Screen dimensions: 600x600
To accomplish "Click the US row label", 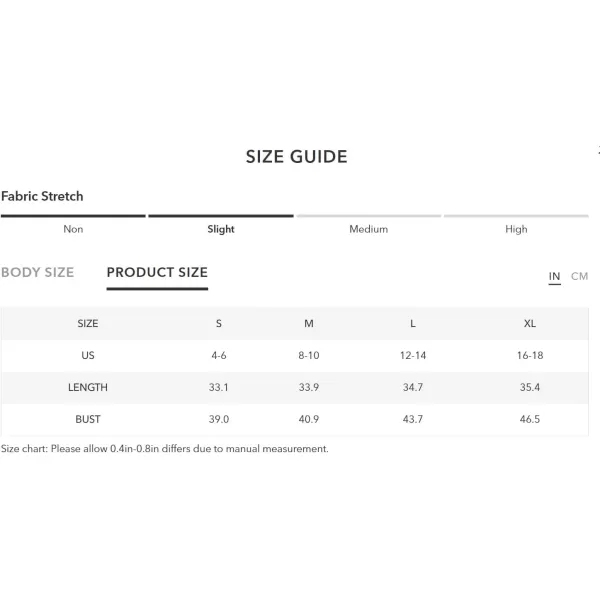I will [88, 355].
